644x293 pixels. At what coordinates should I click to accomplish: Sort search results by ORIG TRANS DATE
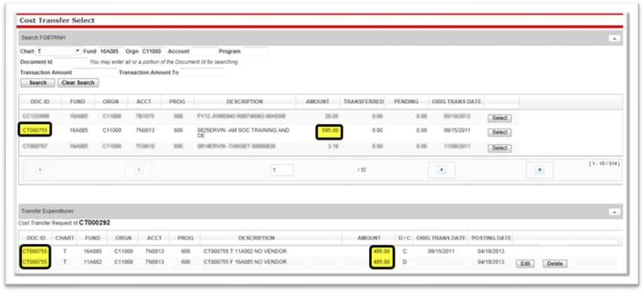coord(457,101)
